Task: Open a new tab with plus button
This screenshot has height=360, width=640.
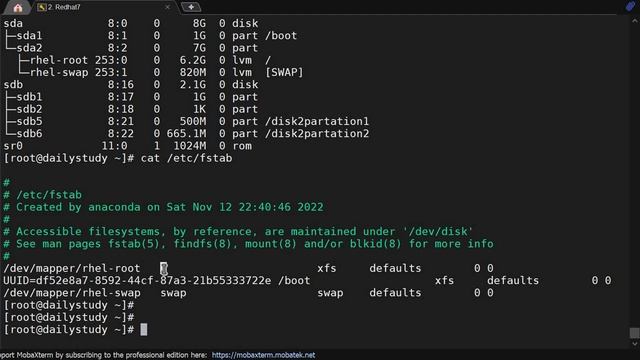Action: [x=191, y=7]
